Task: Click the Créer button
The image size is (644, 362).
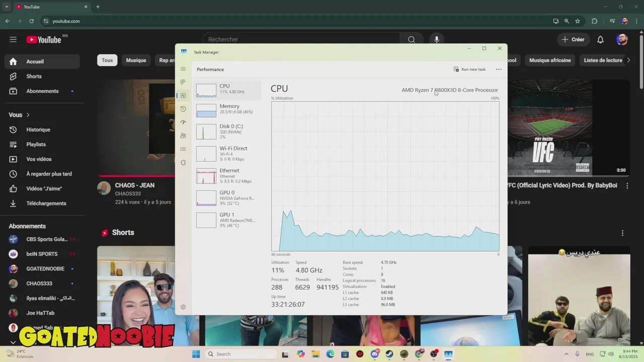Action: (x=573, y=39)
